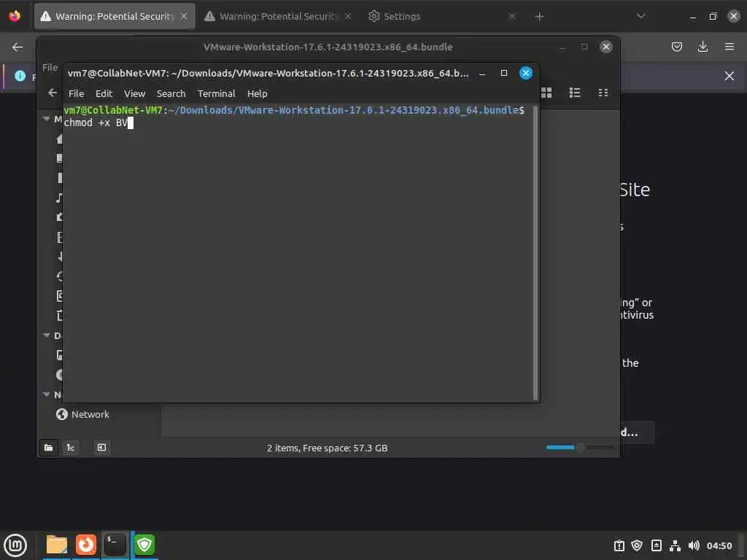Open the Files folder icon in taskbar
This screenshot has width=747, height=560.
pyautogui.click(x=57, y=545)
